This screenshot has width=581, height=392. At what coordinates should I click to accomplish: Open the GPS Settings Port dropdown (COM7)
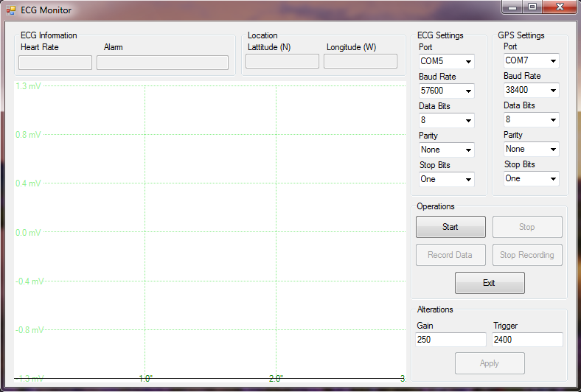[532, 60]
